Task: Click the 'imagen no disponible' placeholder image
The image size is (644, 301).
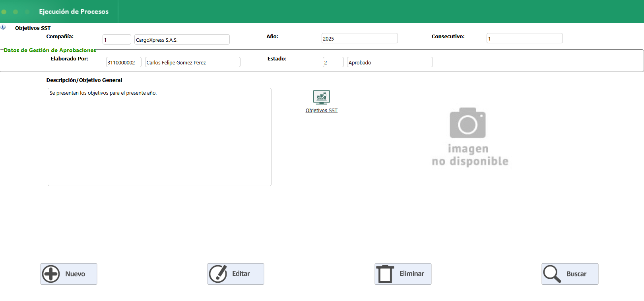Action: click(x=470, y=136)
